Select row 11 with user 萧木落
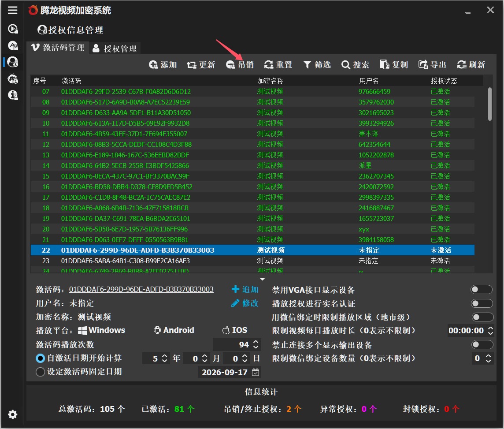The image size is (504, 429). pos(252,134)
